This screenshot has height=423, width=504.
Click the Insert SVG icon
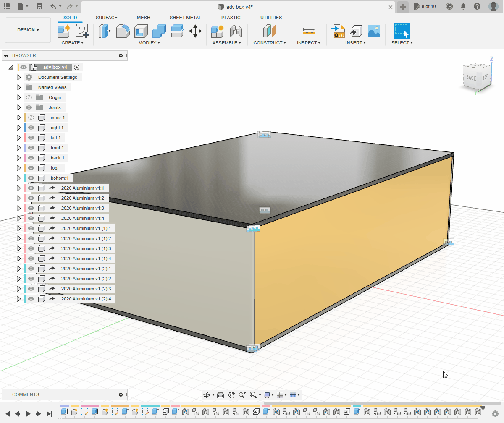(x=339, y=31)
